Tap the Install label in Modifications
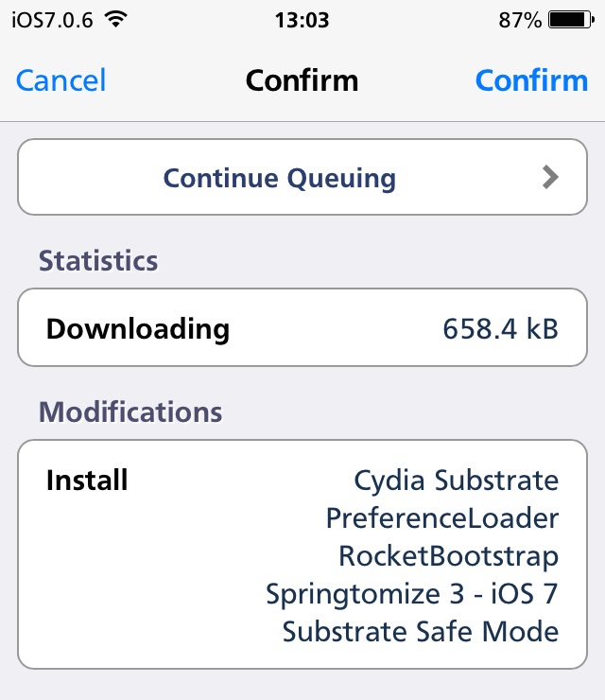The image size is (605, 700). point(87,481)
